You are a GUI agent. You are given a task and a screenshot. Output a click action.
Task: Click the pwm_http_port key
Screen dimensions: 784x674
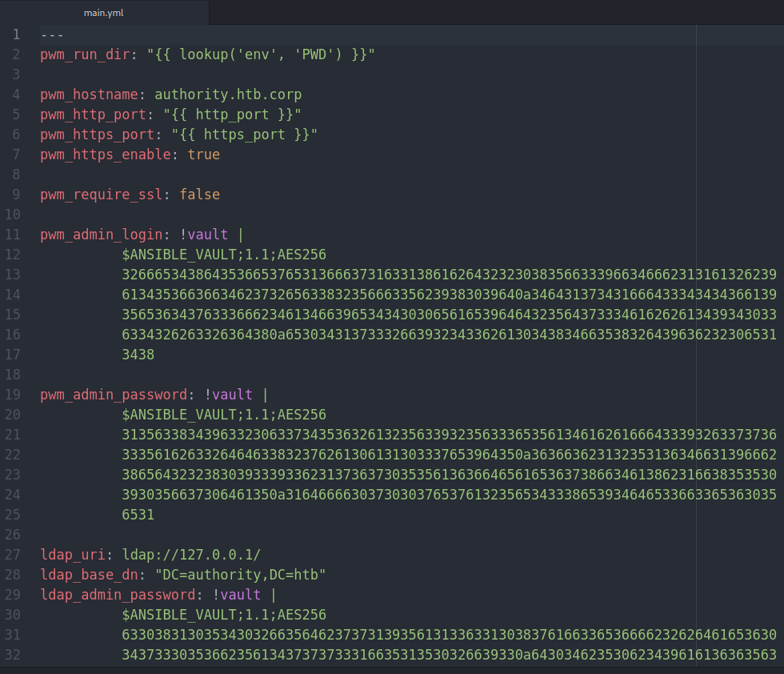coord(93,114)
